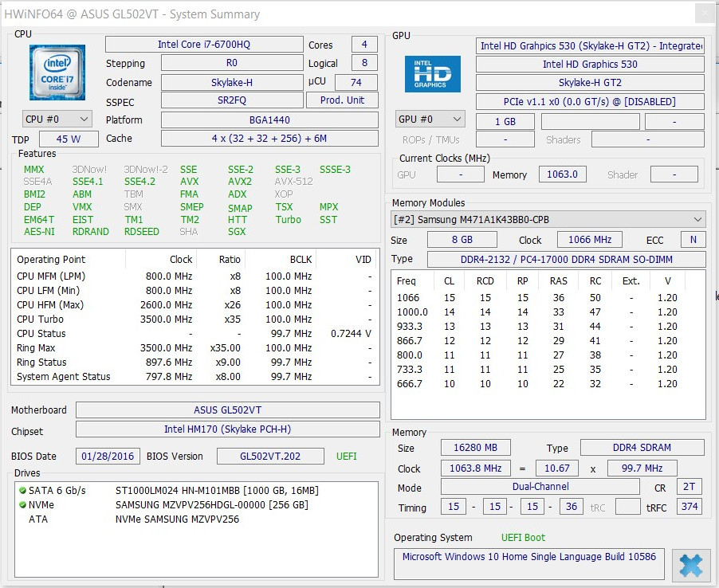This screenshot has width=719, height=588.
Task: Click the Turbo feature label
Action: (x=289, y=220)
